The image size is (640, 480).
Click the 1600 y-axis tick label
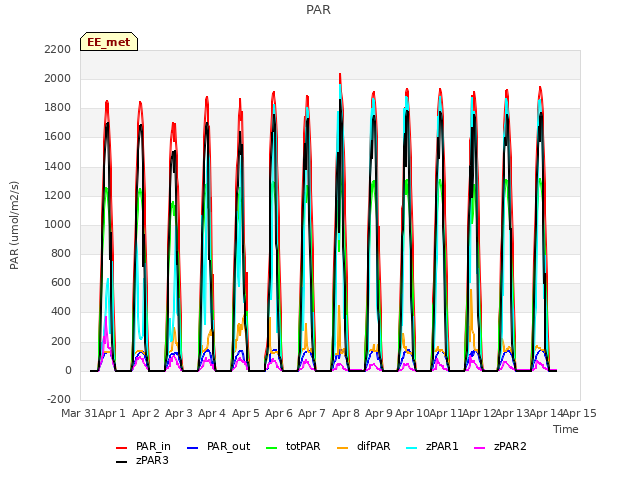click(x=58, y=137)
